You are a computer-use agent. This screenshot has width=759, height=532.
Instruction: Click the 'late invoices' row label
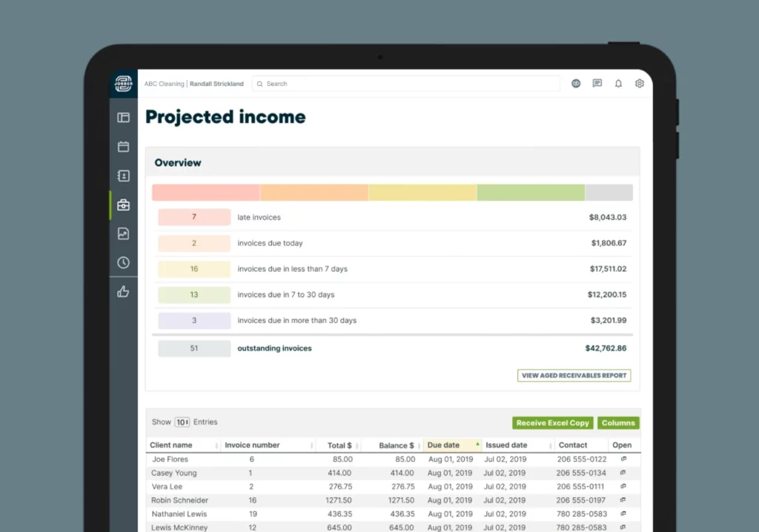click(x=259, y=217)
